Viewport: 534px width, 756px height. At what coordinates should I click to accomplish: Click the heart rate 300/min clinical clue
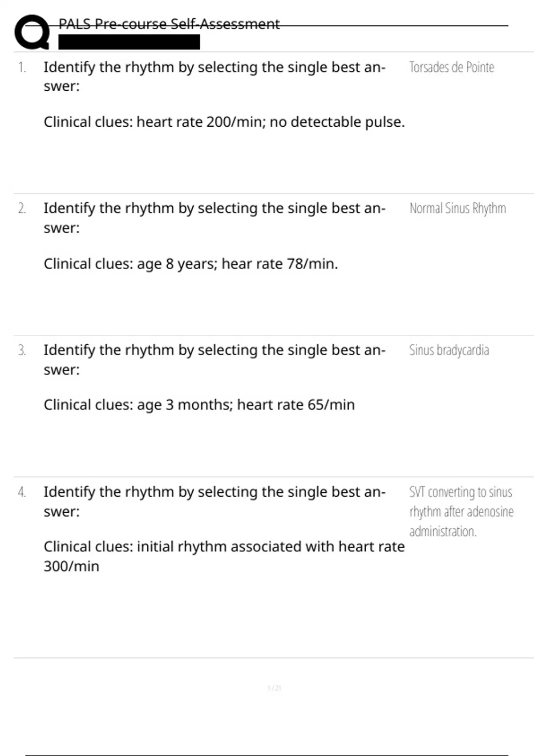224,556
